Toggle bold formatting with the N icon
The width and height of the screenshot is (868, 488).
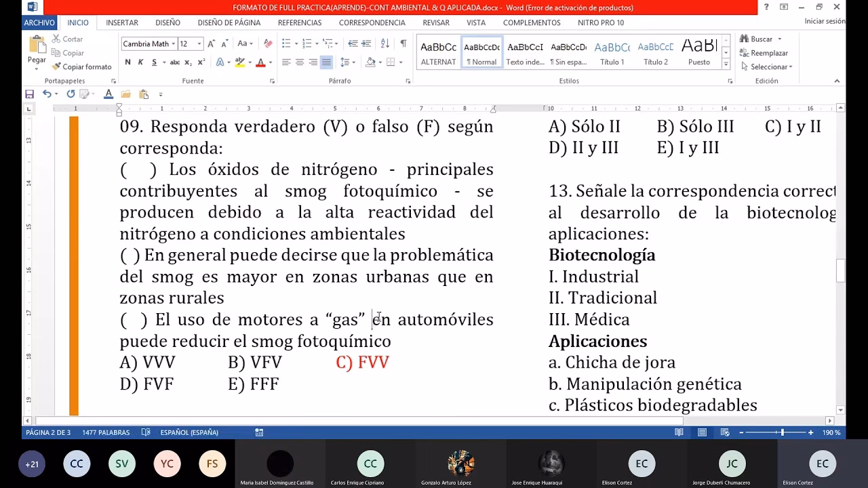tap(127, 62)
